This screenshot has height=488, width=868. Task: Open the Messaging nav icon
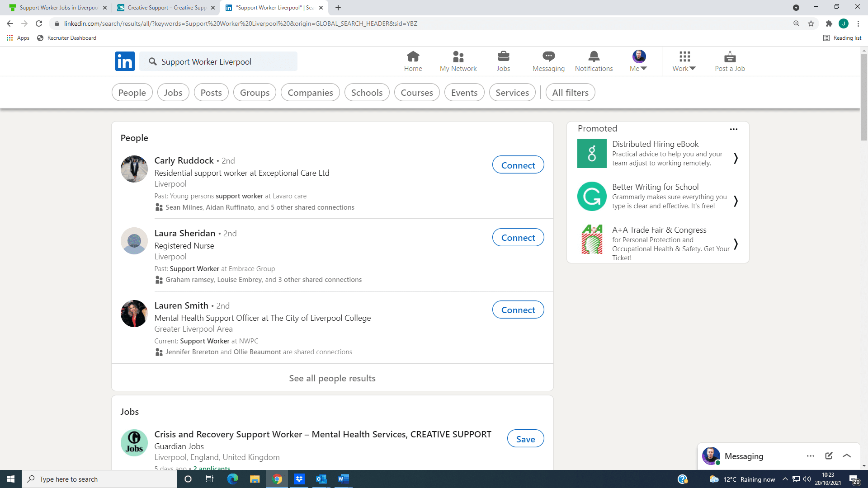click(x=548, y=56)
